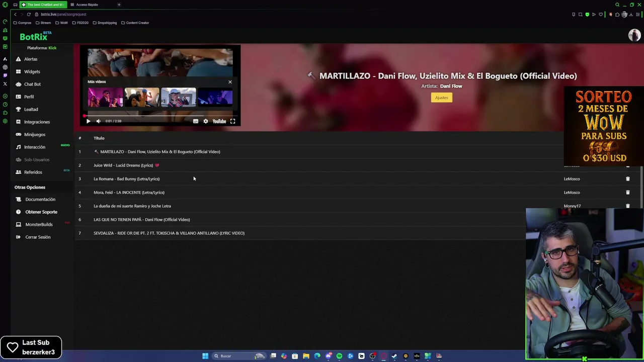Click the video progress bar
The height and width of the screenshot is (362, 644).
pos(160,116)
